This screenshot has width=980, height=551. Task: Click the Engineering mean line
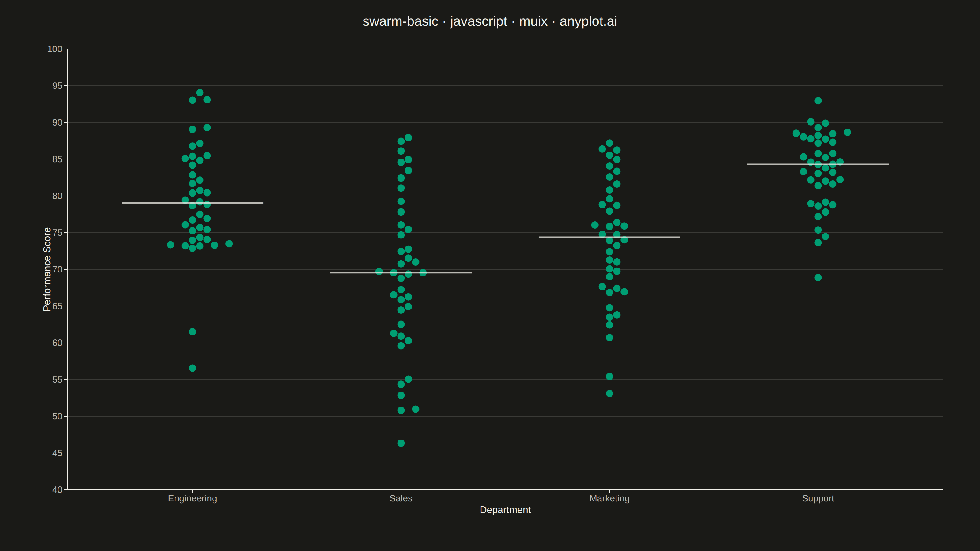[x=193, y=203]
